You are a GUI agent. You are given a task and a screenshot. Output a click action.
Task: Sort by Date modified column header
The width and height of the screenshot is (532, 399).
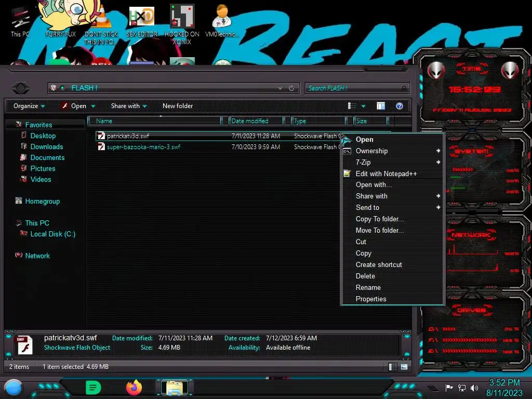click(x=256, y=121)
